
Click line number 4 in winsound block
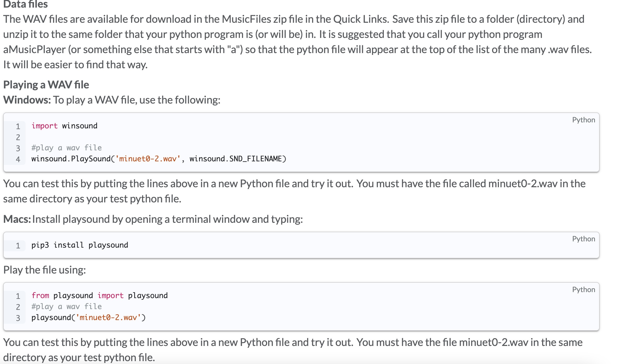coord(18,159)
